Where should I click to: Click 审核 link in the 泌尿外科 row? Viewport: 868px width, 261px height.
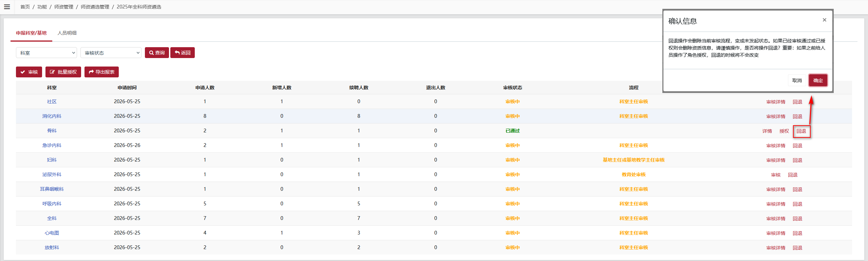[776, 175]
